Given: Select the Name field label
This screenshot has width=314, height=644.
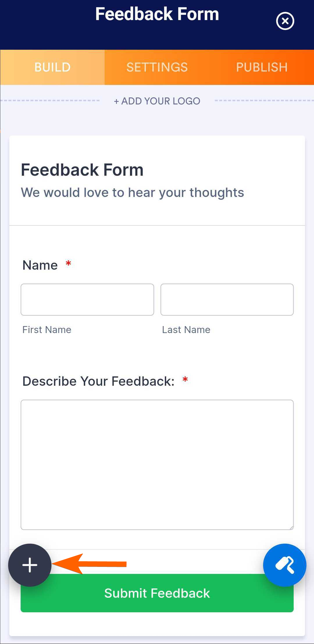Looking at the screenshot, I should click(40, 265).
